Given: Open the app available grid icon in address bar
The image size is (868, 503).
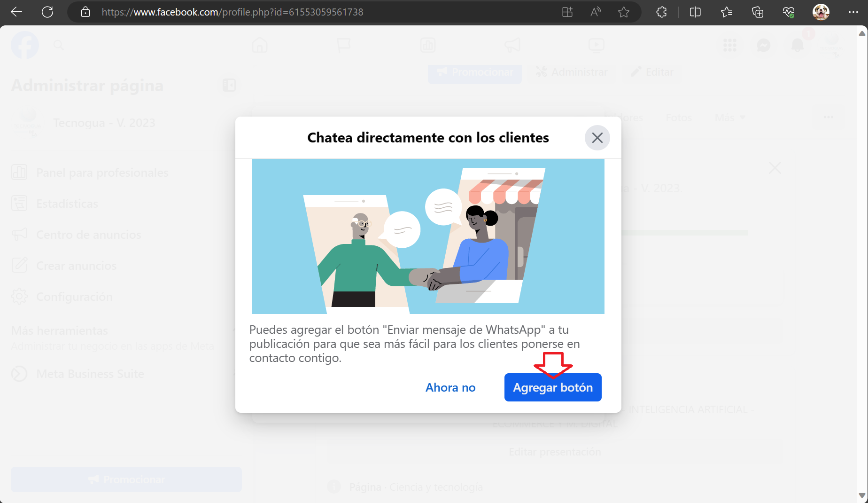Looking at the screenshot, I should [x=567, y=12].
